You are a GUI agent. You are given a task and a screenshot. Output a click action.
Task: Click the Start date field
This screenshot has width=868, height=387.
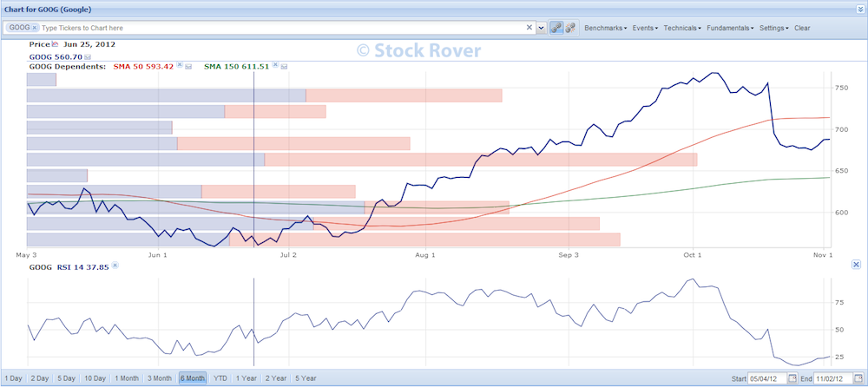pos(767,378)
